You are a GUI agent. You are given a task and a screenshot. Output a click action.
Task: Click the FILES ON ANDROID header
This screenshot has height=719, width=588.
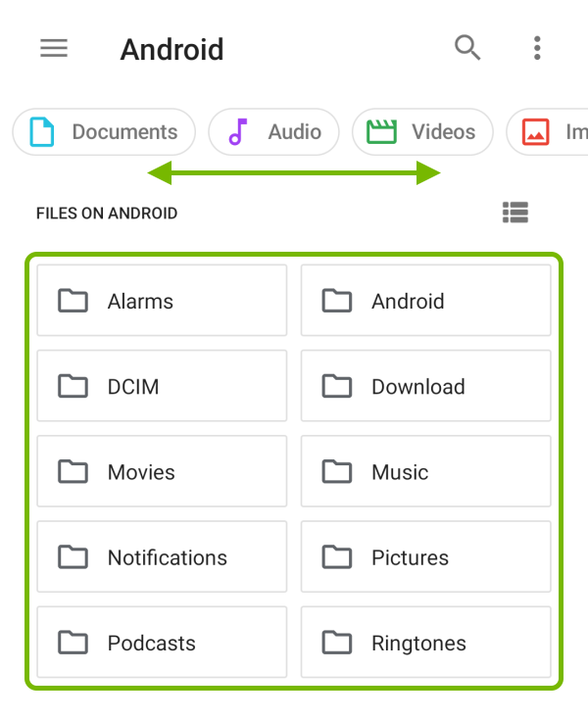click(107, 214)
